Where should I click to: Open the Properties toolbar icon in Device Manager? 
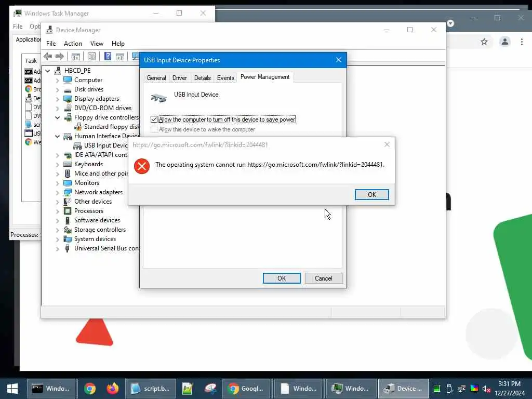91,56
